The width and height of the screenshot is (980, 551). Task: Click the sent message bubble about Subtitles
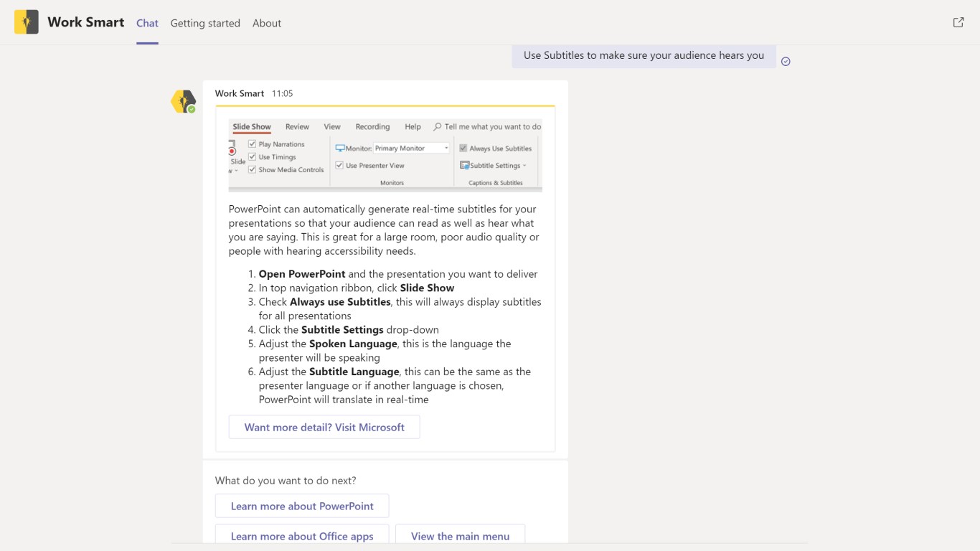click(644, 55)
